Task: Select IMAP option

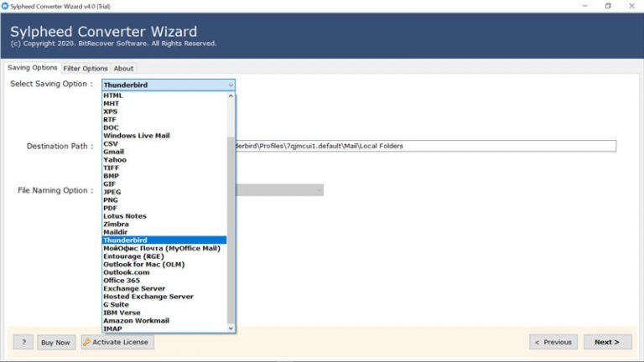Action: (x=164, y=328)
